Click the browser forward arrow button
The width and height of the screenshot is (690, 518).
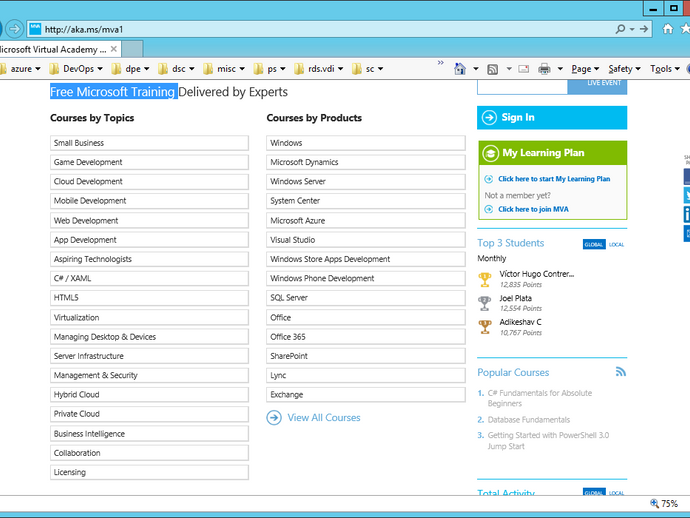point(15,29)
